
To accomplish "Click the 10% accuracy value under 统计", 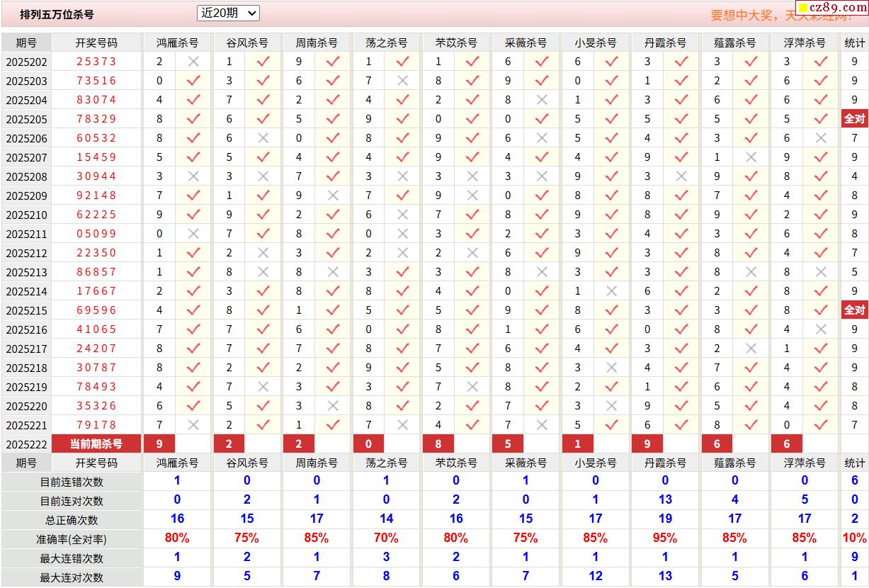I will pyautogui.click(x=855, y=538).
